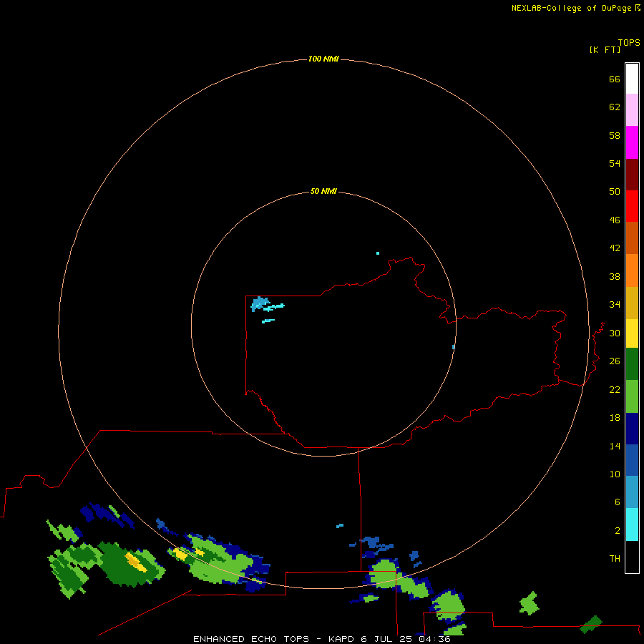644x644 pixels.
Task: Click the 100 NMI range ring label
Action: (323, 59)
